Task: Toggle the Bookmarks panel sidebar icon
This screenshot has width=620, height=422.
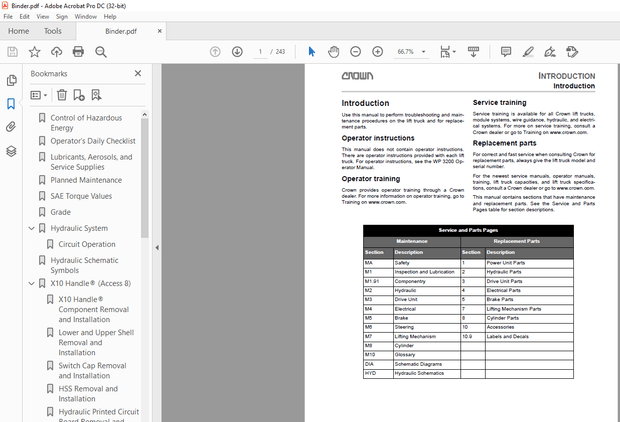Action: point(11,103)
